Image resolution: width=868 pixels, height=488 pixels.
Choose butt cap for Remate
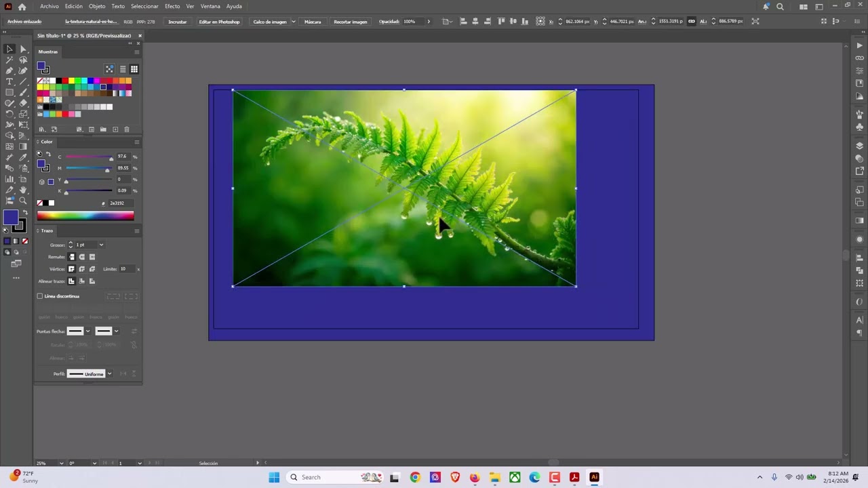(x=71, y=257)
